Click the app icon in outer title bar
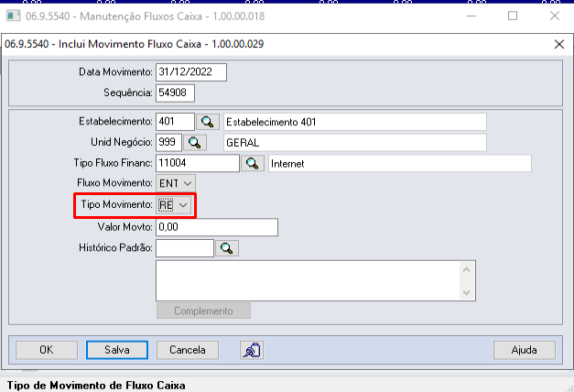Image resolution: width=574 pixels, height=392 pixels. pyautogui.click(x=14, y=16)
